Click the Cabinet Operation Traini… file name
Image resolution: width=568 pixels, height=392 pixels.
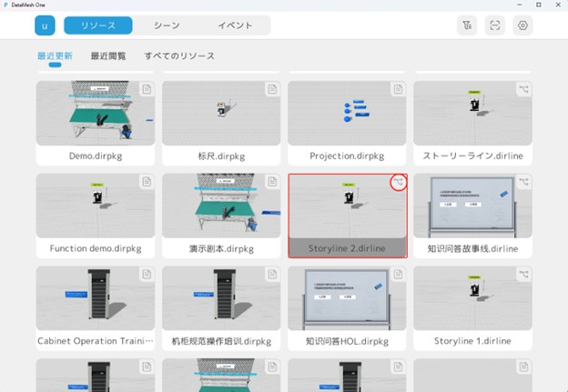(96, 341)
